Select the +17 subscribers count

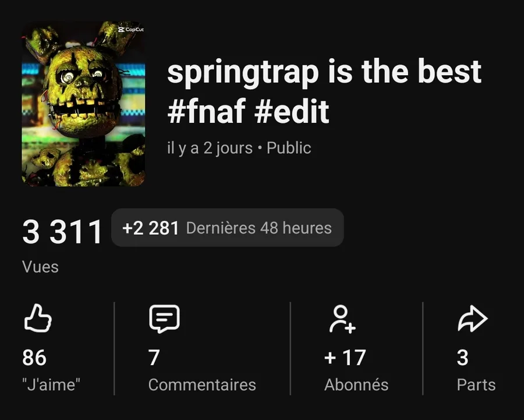coord(345,358)
